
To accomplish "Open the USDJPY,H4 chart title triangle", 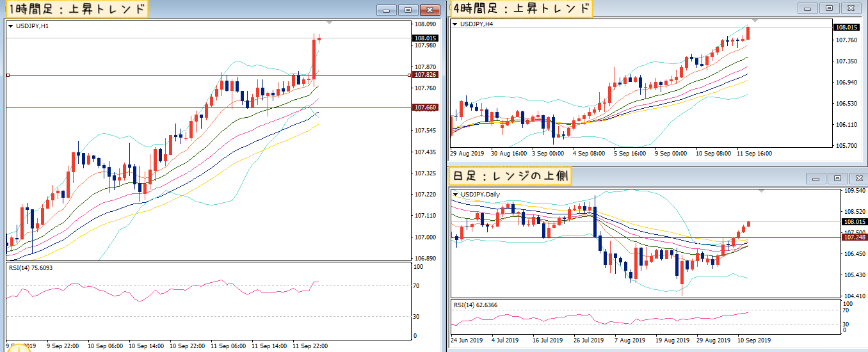I will click(454, 24).
